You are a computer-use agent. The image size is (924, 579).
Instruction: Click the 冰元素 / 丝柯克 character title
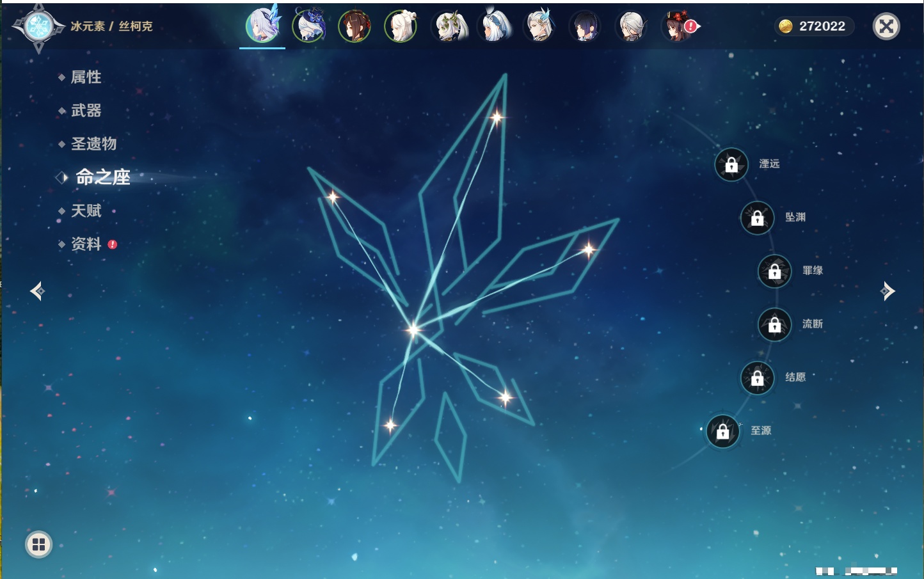tap(111, 26)
